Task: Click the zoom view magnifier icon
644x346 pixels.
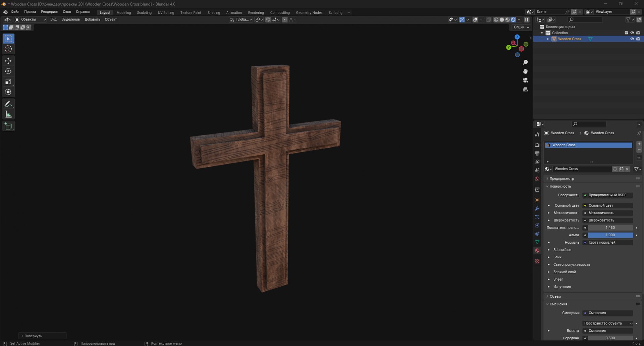Action: point(525,62)
